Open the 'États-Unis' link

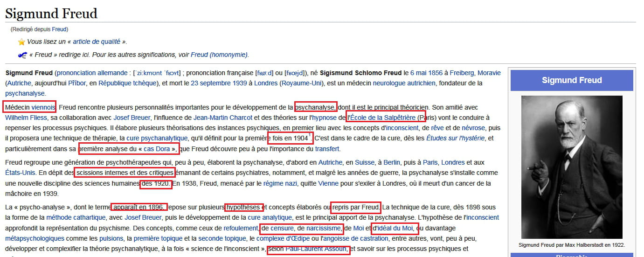pyautogui.click(x=20, y=173)
